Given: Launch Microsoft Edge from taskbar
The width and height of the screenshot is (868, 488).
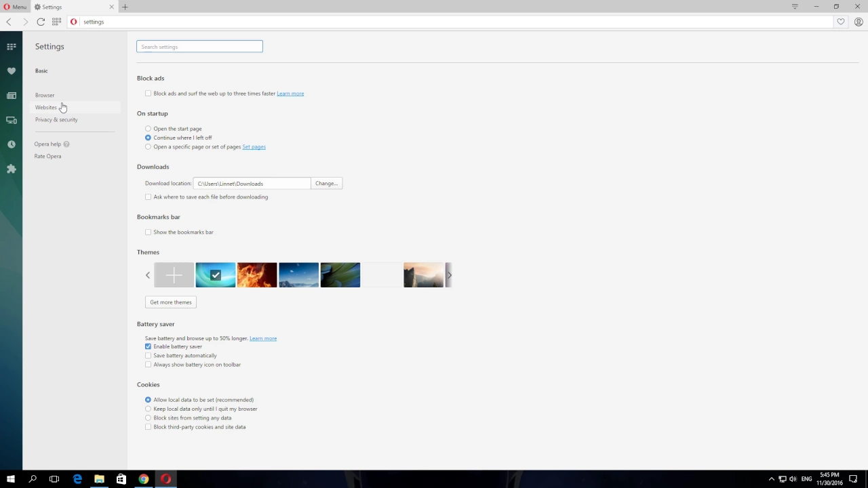Looking at the screenshot, I should (77, 479).
